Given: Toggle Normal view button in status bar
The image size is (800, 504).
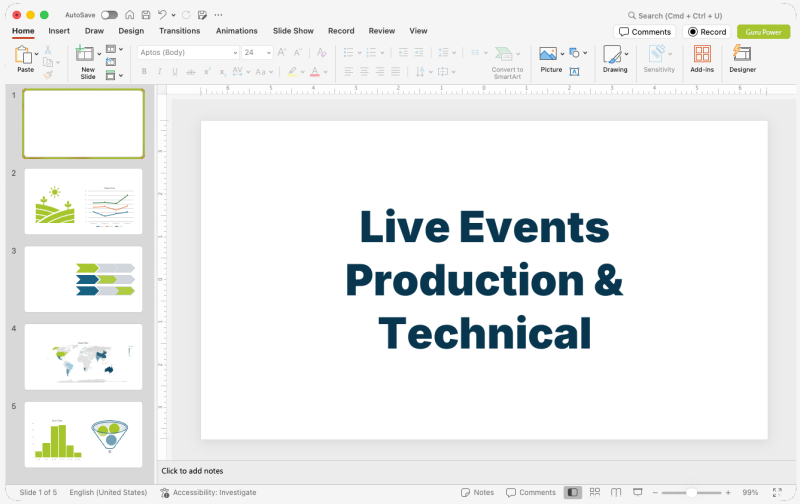Looking at the screenshot, I should point(572,492).
